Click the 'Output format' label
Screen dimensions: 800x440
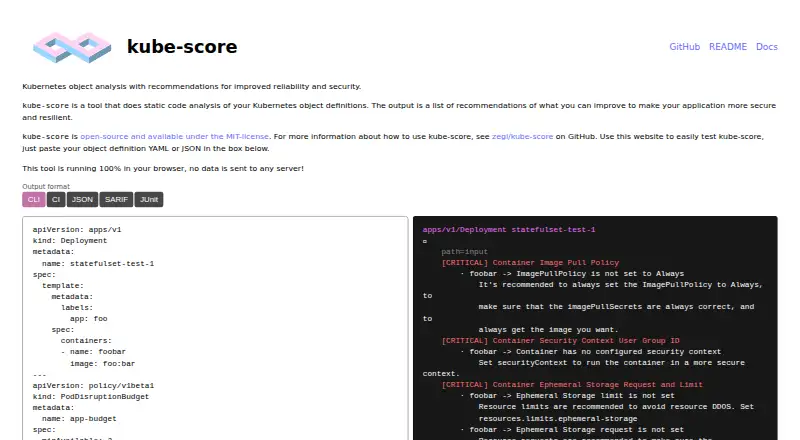[46, 186]
